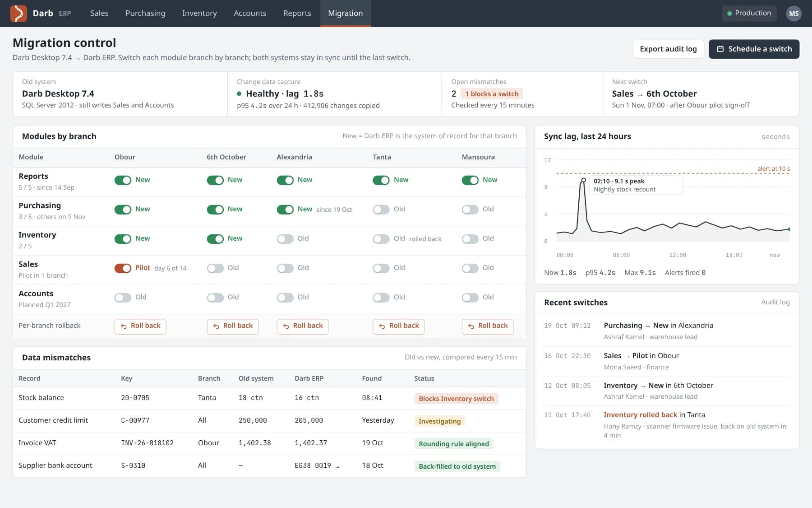Toggle Reports switch for Obour branch
The image size is (812, 508).
tap(123, 180)
